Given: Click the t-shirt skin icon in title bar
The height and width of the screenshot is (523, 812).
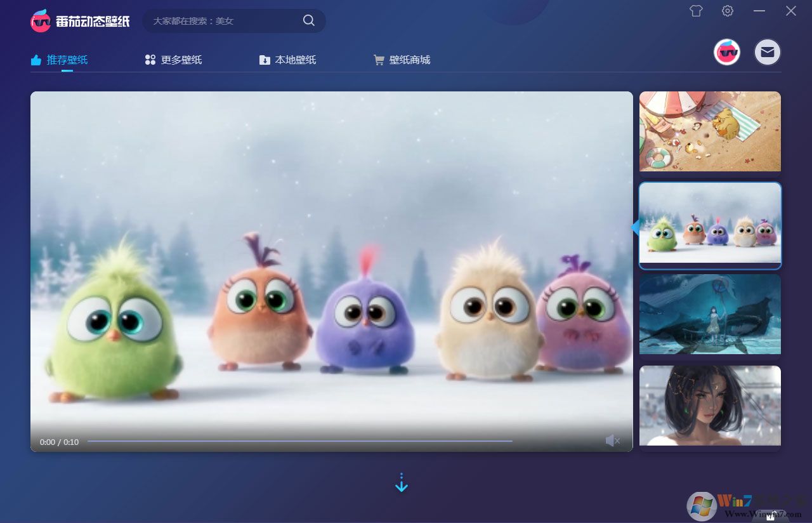Looking at the screenshot, I should tap(696, 11).
